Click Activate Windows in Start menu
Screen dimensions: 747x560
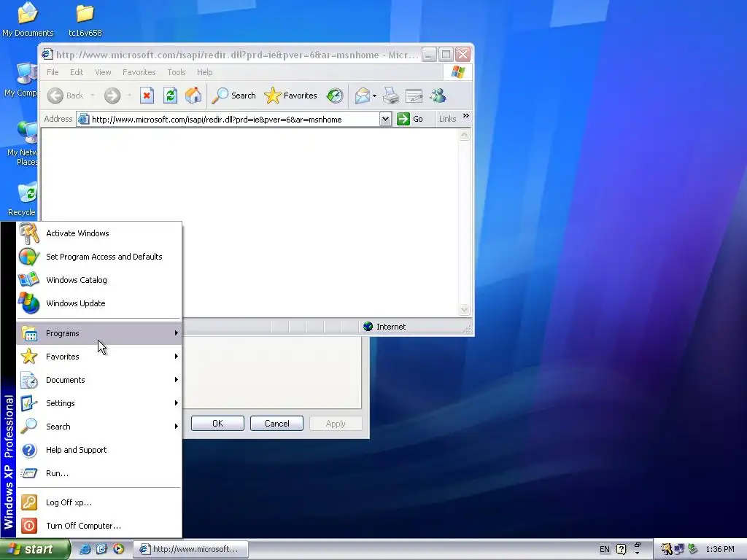click(x=99, y=233)
